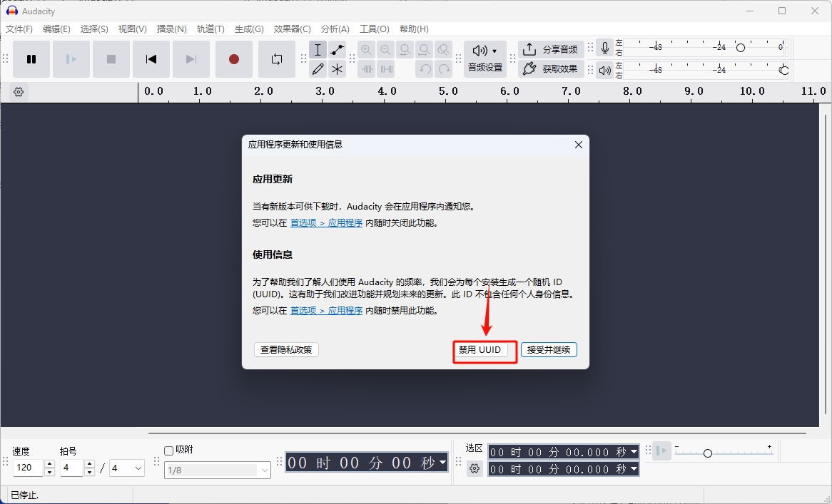Click the zoom in magnifier icon

click(x=366, y=49)
